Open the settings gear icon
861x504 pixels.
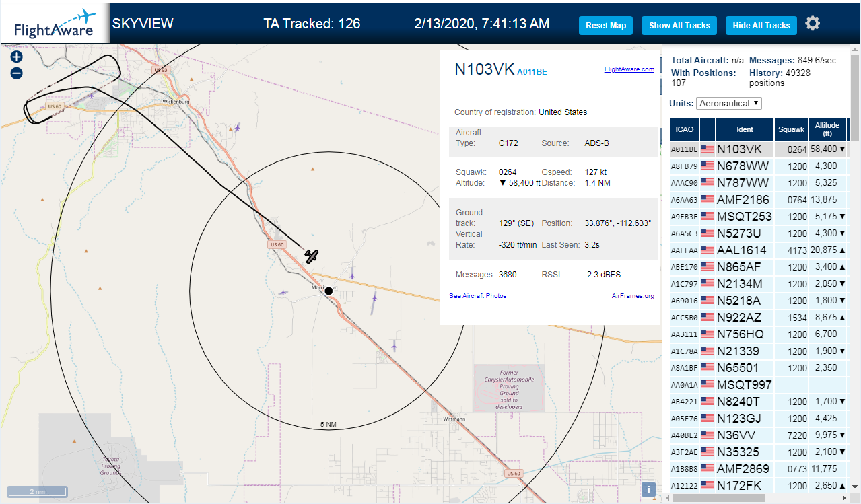coord(813,24)
